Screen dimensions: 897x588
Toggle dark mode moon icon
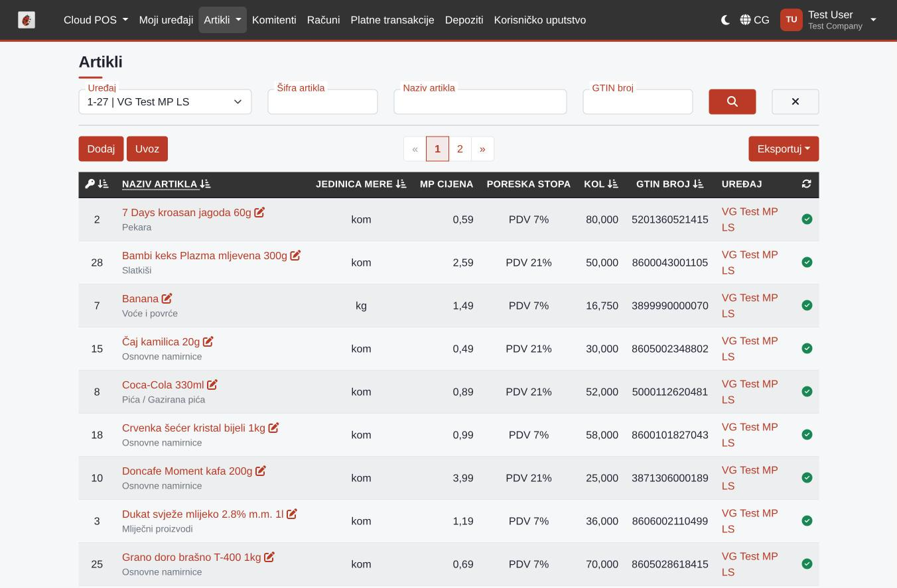click(725, 20)
